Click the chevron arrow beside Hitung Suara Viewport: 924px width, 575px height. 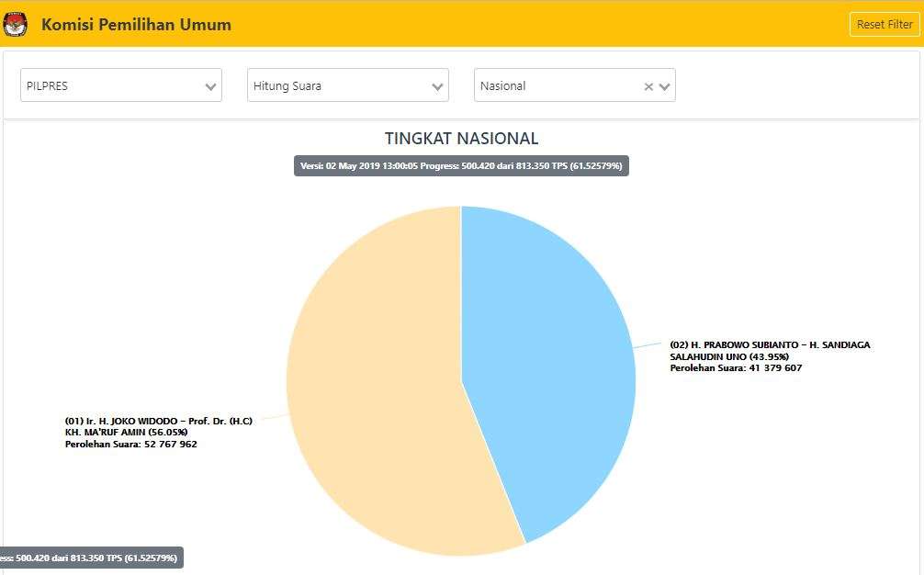pyautogui.click(x=437, y=86)
